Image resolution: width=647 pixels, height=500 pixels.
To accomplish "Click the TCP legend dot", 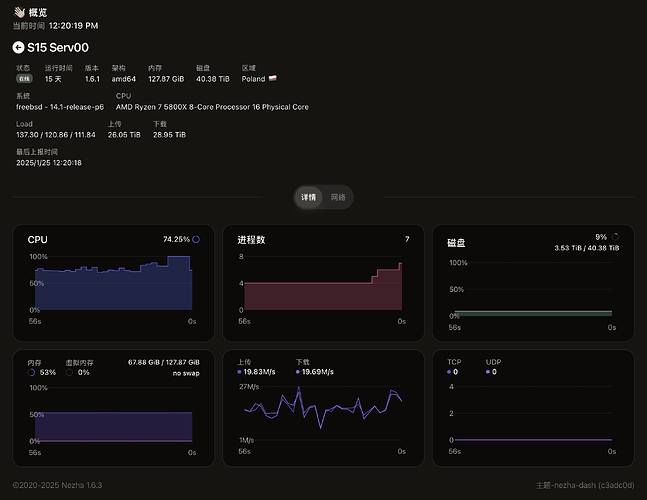I will pos(449,372).
